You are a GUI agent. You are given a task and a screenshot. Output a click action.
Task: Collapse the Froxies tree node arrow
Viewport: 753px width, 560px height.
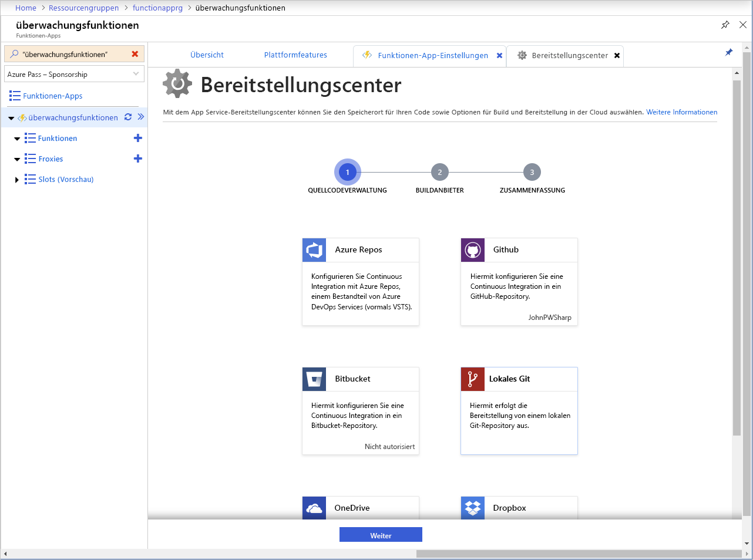[x=17, y=160]
